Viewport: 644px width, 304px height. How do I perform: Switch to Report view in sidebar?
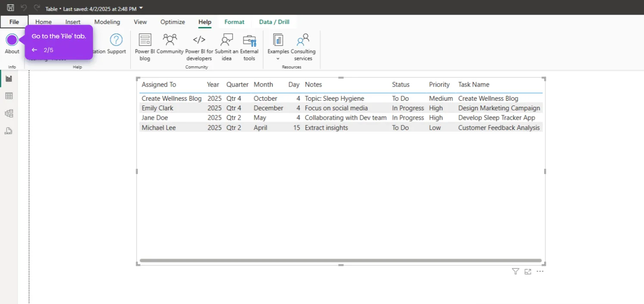[9, 78]
